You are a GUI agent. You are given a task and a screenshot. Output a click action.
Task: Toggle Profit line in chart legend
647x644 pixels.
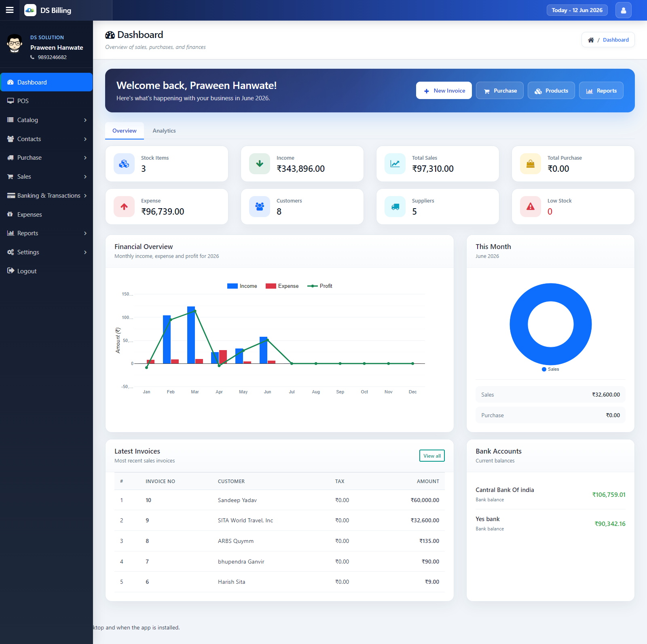point(320,286)
